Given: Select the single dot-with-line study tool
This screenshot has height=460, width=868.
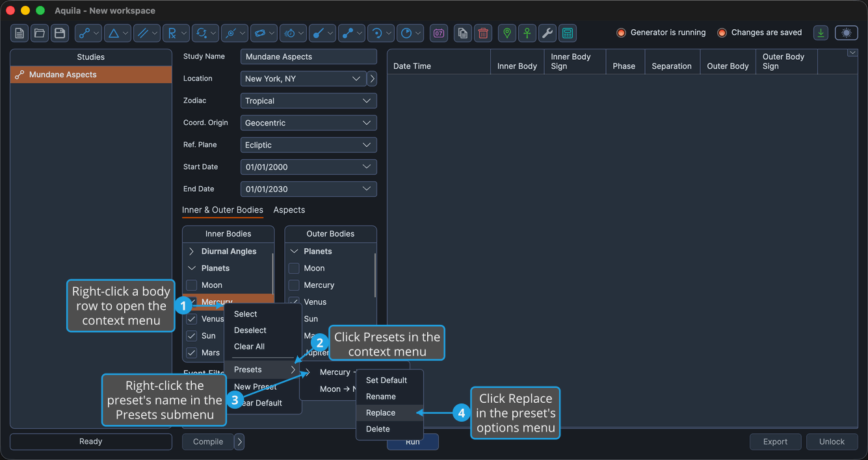Looking at the screenshot, I should 322,33.
